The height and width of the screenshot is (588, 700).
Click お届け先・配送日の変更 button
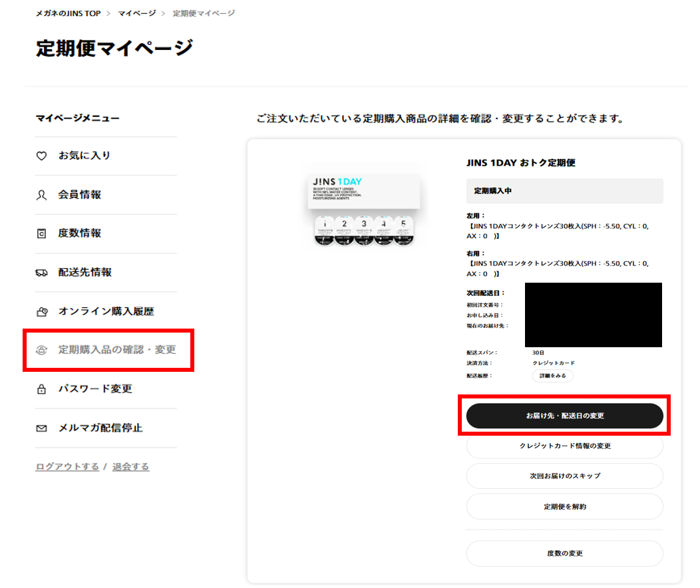[565, 416]
